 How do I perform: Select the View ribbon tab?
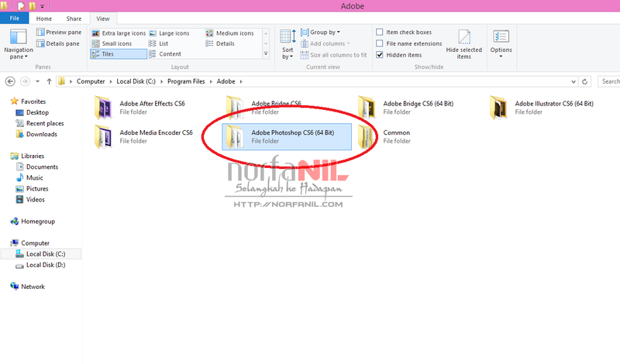click(103, 19)
